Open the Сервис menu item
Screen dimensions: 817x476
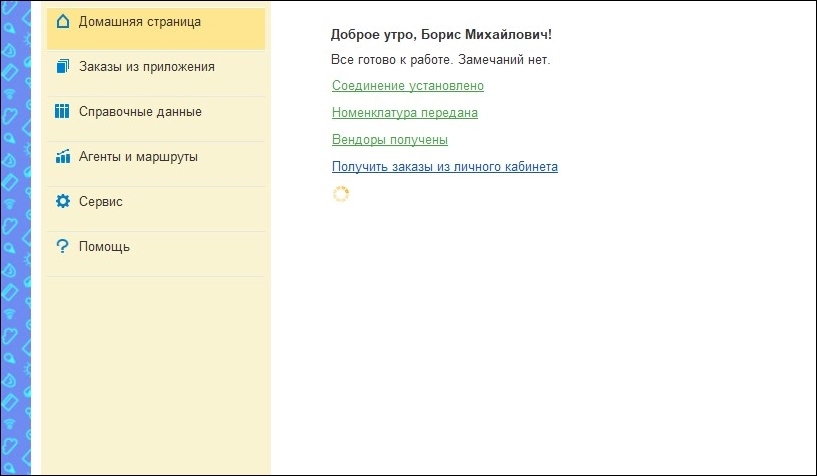(156, 208)
